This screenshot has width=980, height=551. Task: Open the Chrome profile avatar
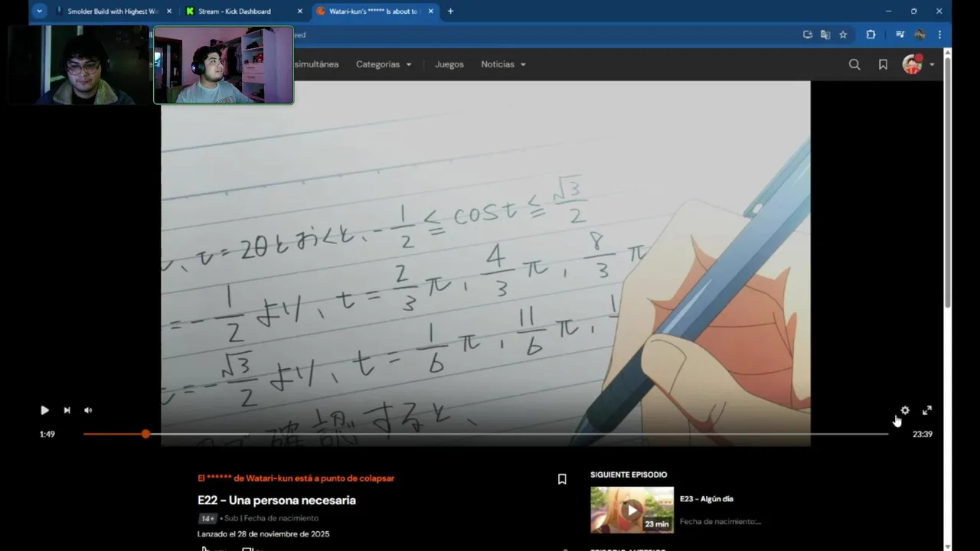click(920, 34)
